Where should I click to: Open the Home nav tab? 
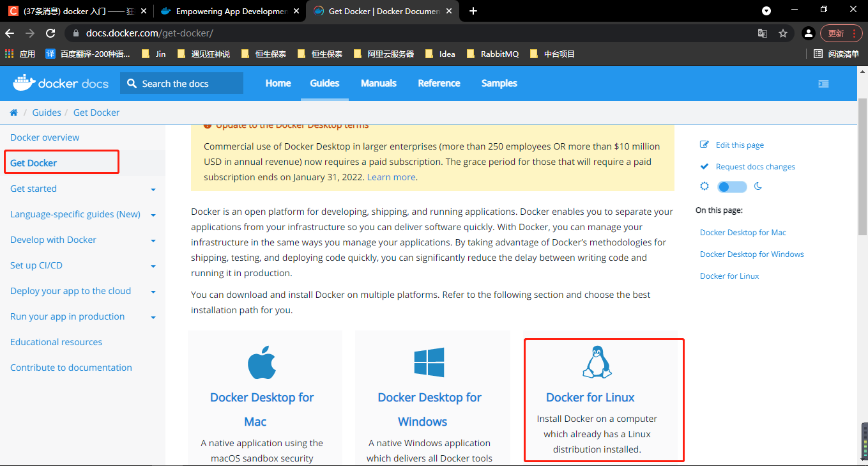[x=278, y=83]
